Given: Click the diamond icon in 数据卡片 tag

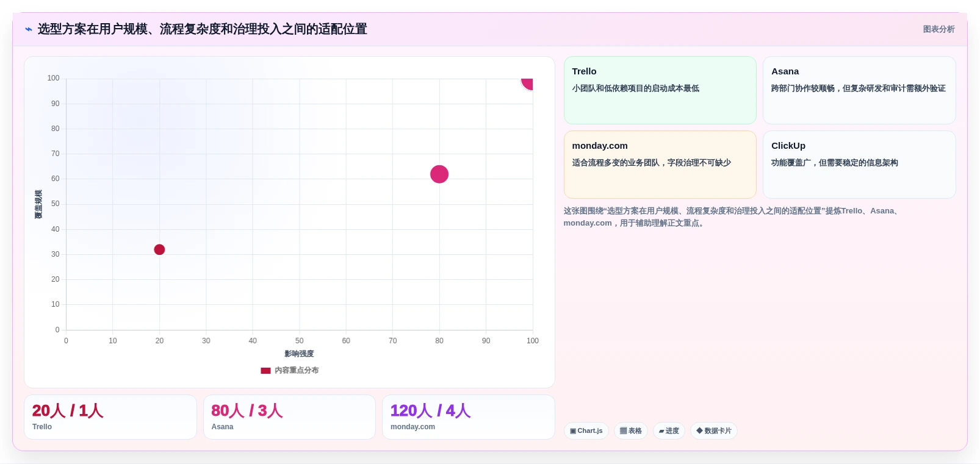Looking at the screenshot, I should pyautogui.click(x=699, y=430).
